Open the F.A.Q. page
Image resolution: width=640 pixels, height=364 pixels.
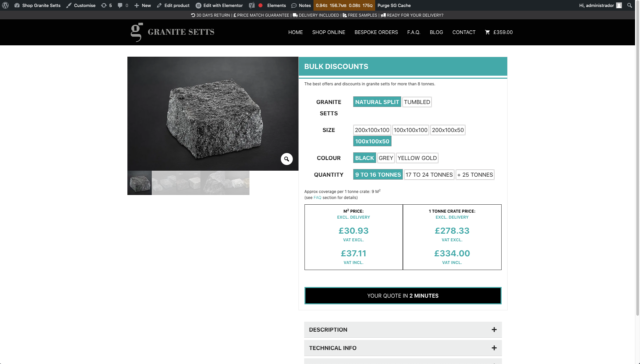[x=414, y=32]
